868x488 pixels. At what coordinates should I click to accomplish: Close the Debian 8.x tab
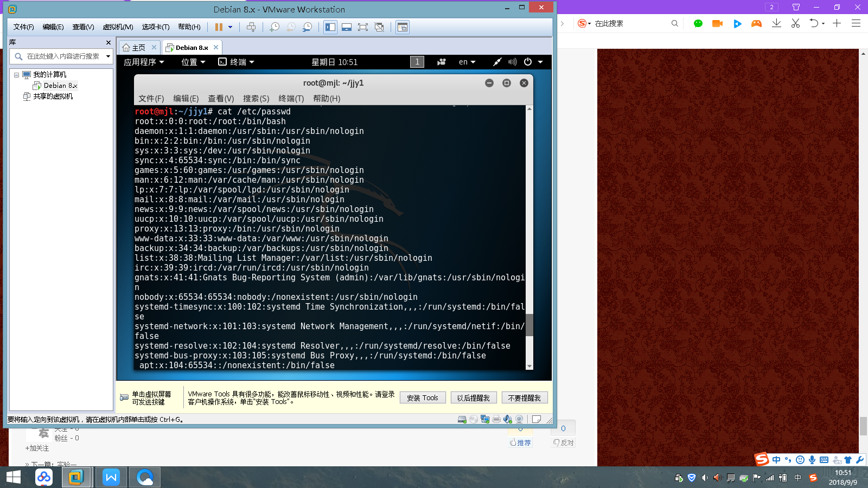tap(216, 47)
